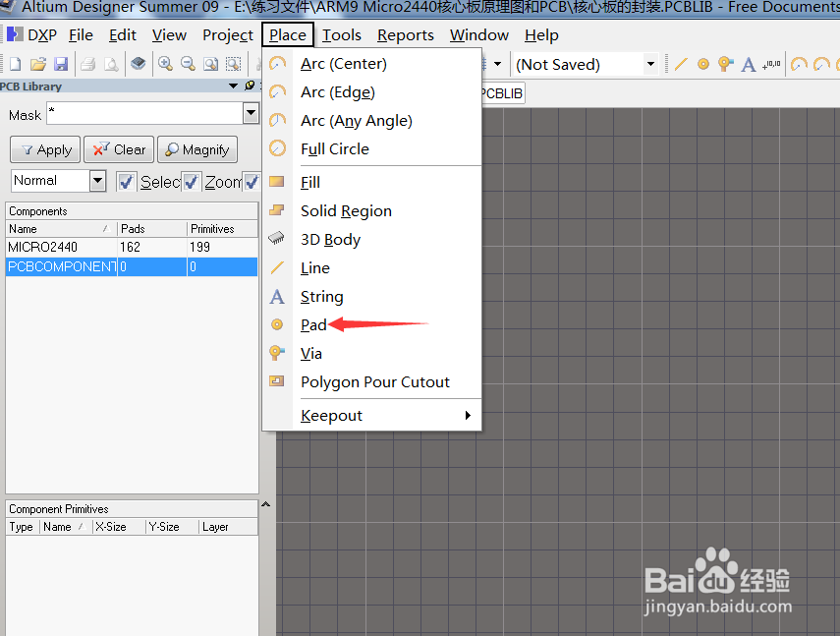Click the Solid Region menu icon
Viewport: 840px width, 636px height.
[276, 210]
